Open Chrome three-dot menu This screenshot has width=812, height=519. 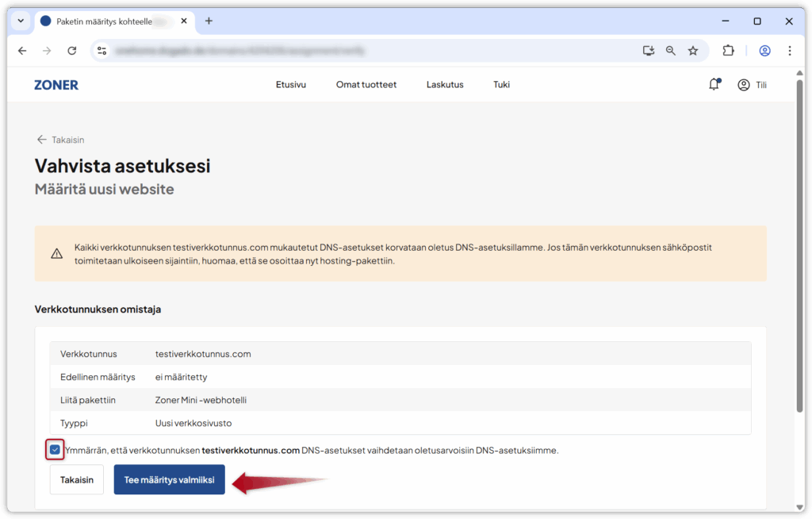click(790, 51)
